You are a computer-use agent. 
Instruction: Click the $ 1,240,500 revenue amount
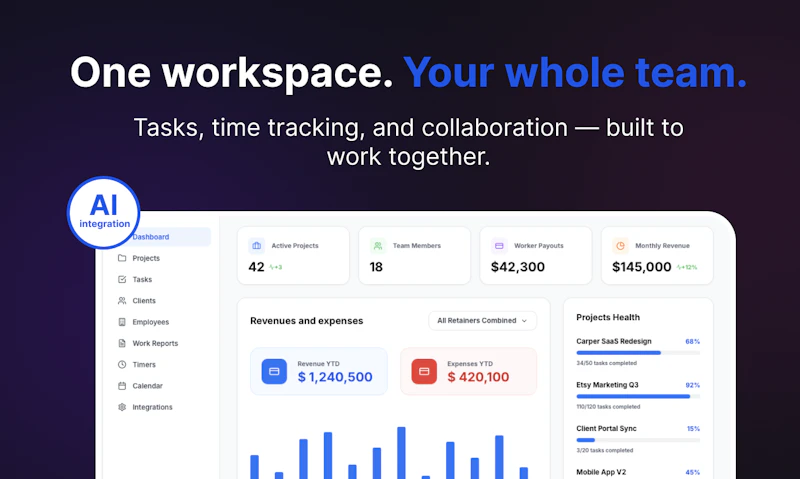click(335, 377)
